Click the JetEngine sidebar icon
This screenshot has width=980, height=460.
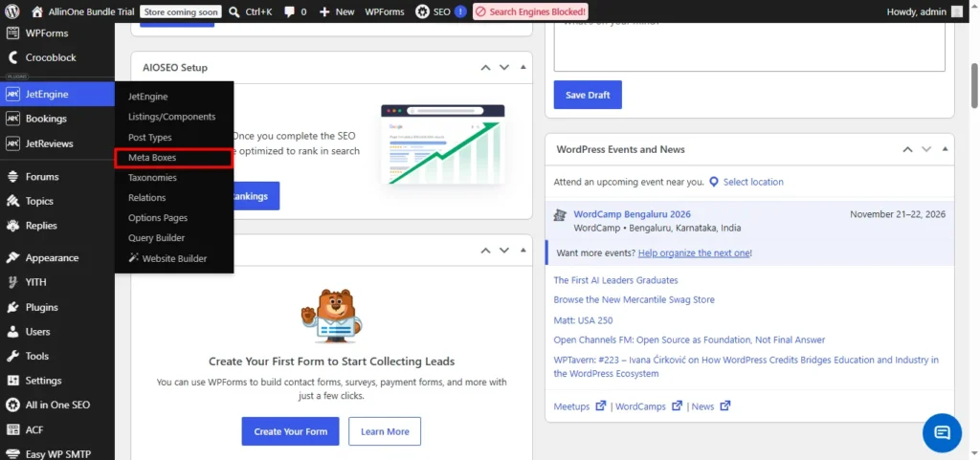click(x=12, y=95)
